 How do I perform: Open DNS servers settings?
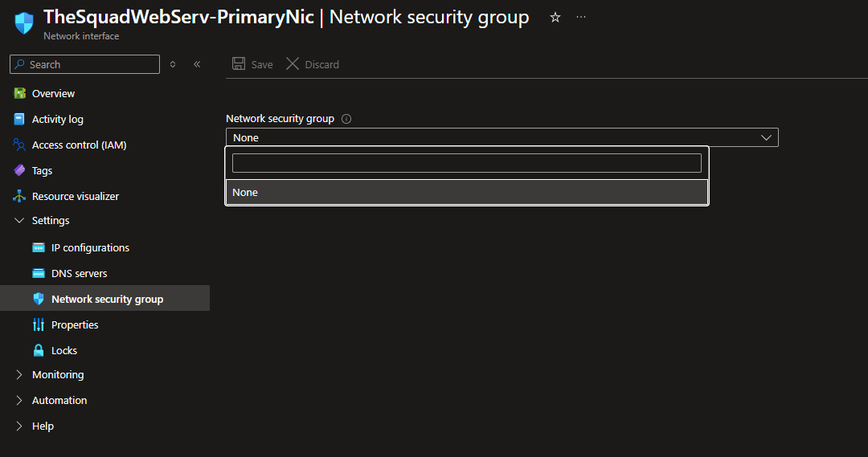(79, 273)
